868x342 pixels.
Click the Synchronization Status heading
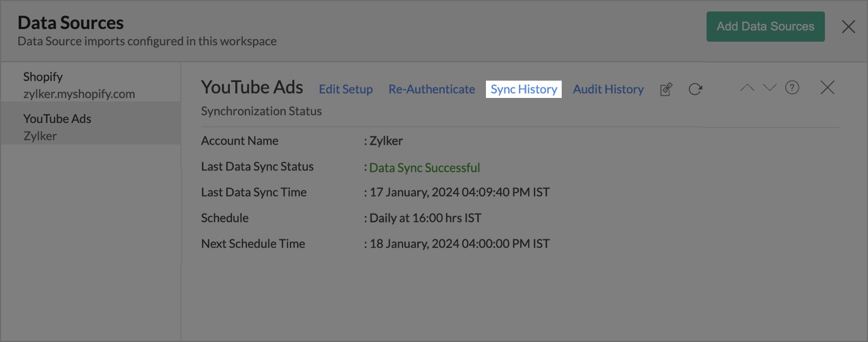pos(261,111)
